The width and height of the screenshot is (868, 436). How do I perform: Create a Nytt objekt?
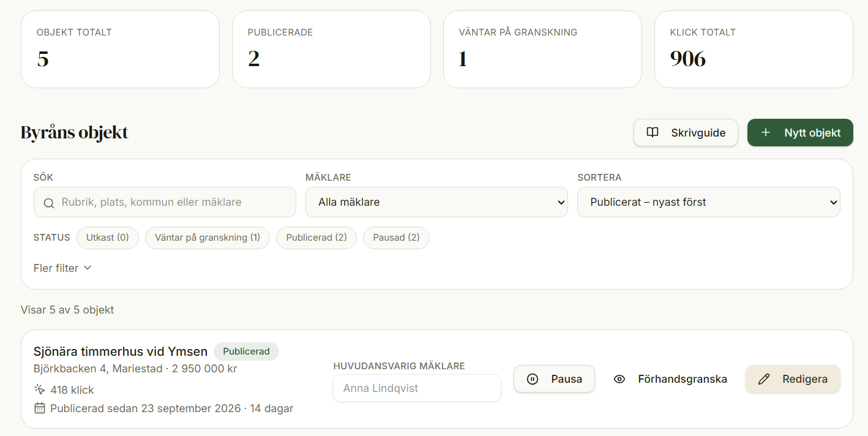[x=800, y=132]
